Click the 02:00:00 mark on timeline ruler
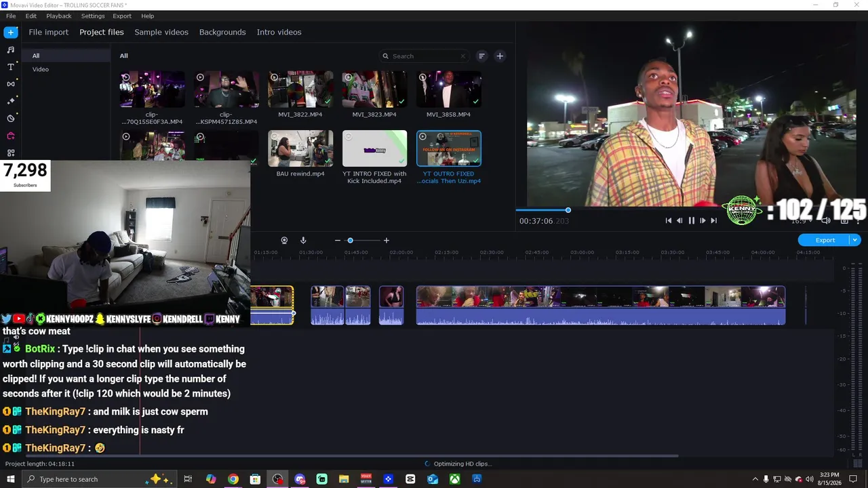 (401, 252)
